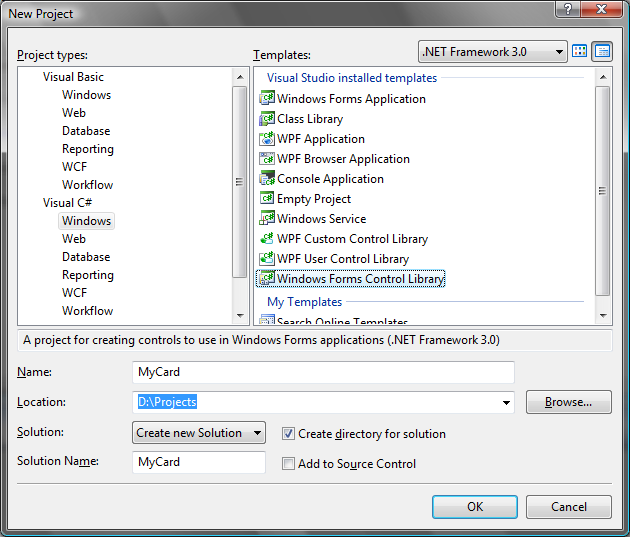Click the WPF User Control Library icon
This screenshot has width=630, height=537.
pos(267,259)
